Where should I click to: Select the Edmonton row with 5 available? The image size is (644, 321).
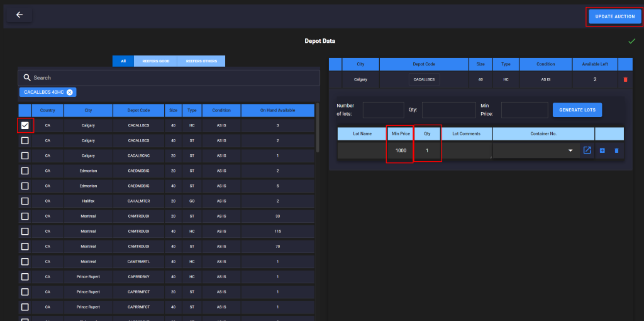point(25,186)
